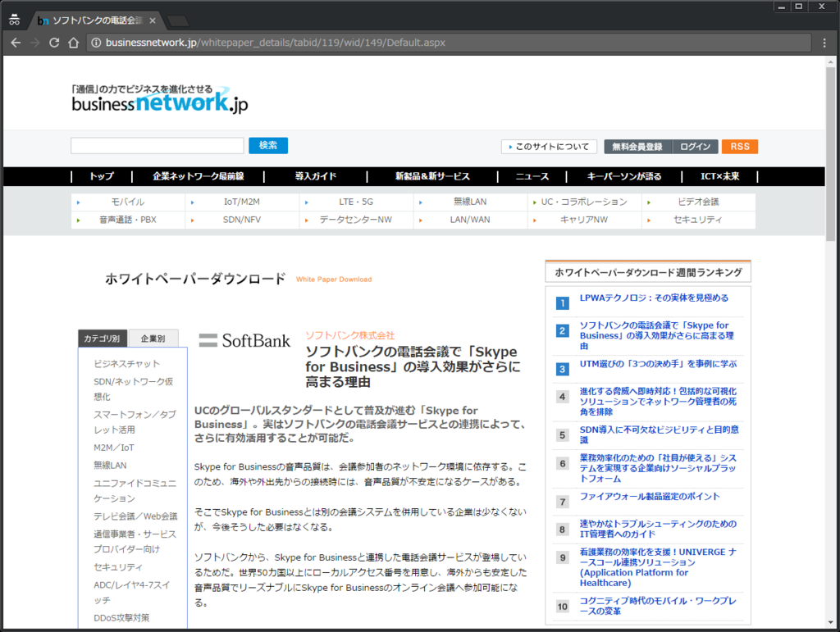
Task: Click the browser forward arrow
Action: pyautogui.click(x=34, y=43)
